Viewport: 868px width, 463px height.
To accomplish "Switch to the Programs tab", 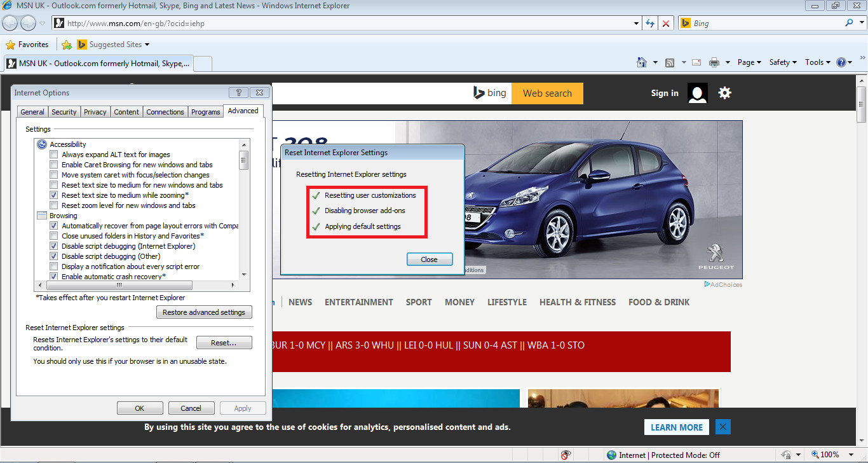I will pyautogui.click(x=206, y=112).
